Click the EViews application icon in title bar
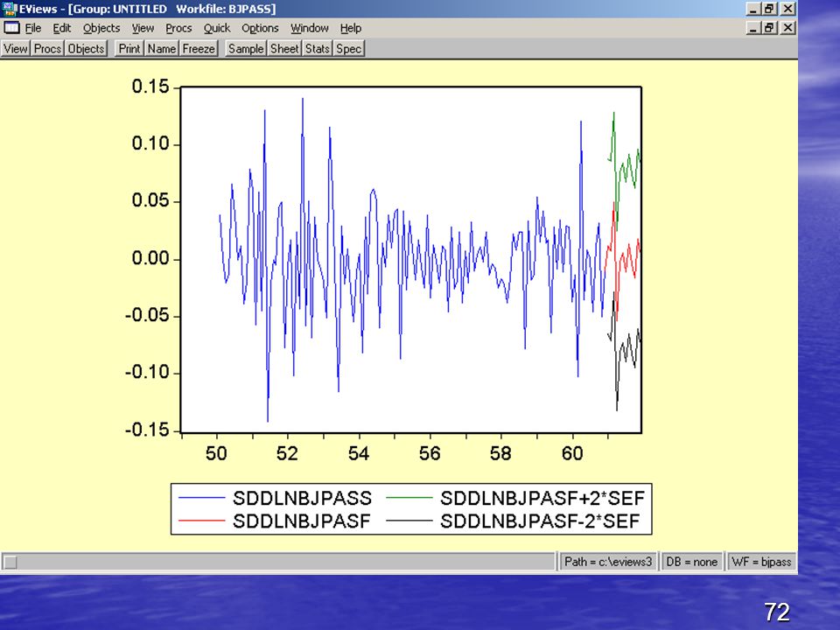 point(9,9)
